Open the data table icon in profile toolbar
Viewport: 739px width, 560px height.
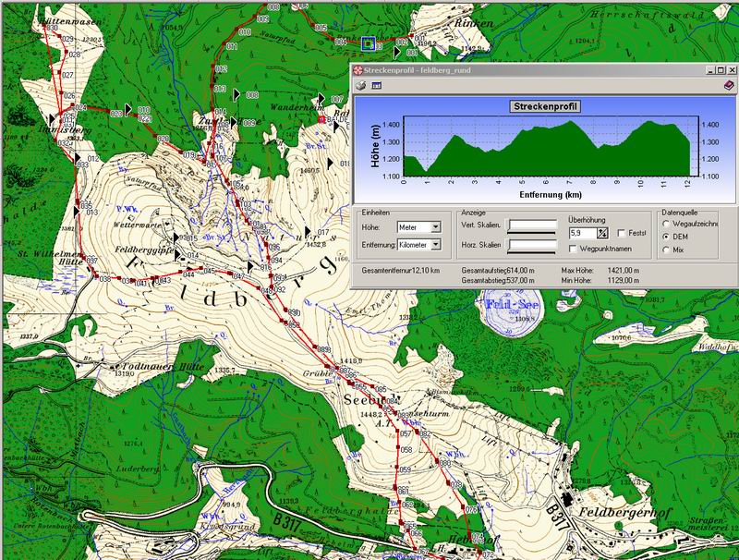tap(376, 86)
